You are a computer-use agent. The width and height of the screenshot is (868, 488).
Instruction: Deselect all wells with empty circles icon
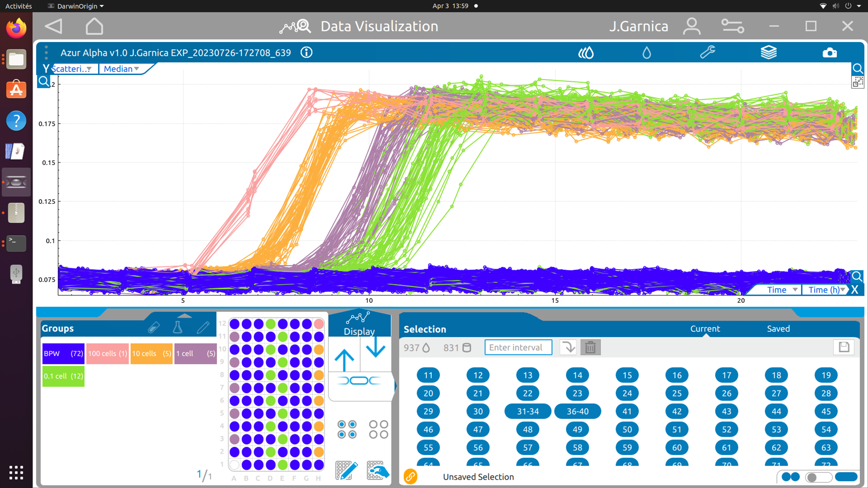pyautogui.click(x=378, y=429)
